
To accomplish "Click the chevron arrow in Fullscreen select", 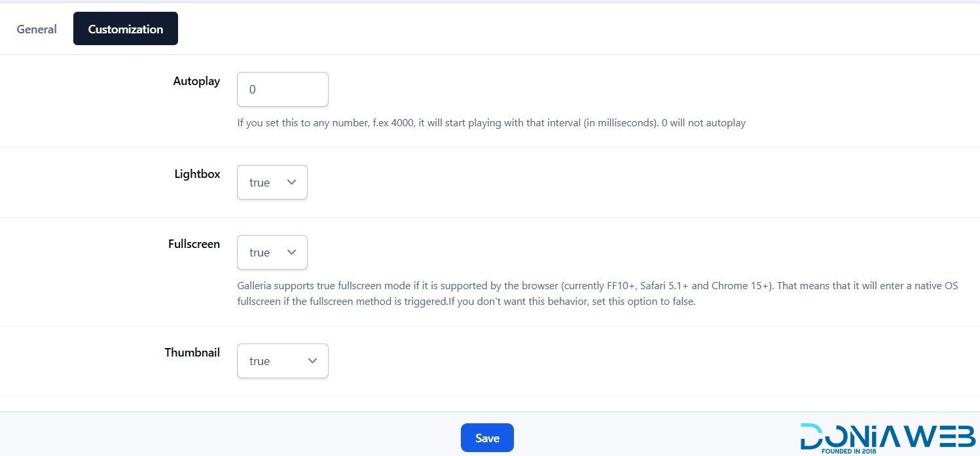I will [292, 253].
